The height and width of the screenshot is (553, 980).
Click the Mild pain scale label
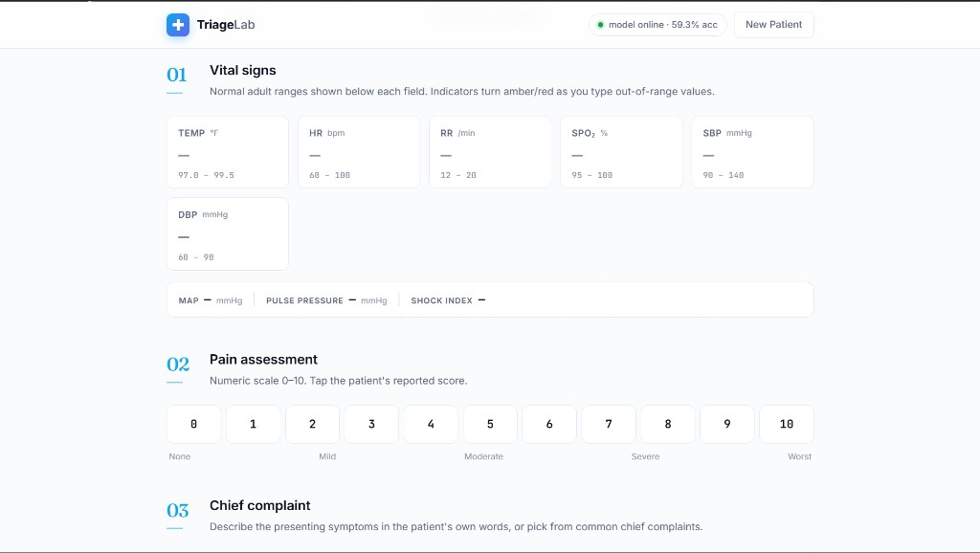coord(327,456)
